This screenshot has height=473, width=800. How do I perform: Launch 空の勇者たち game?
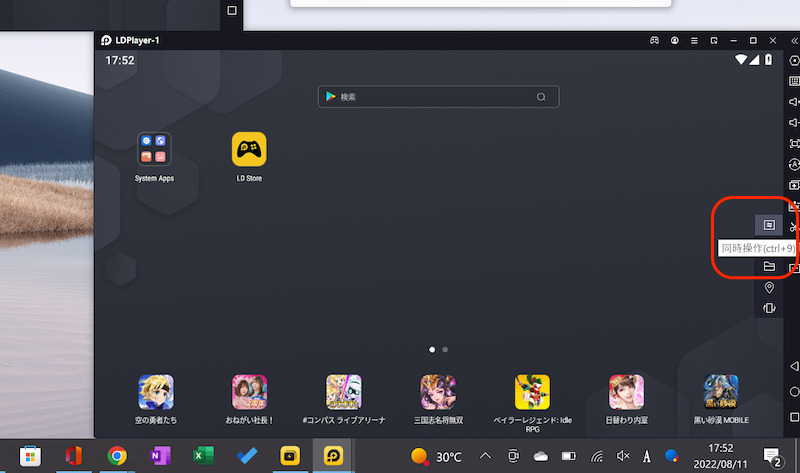pyautogui.click(x=155, y=393)
